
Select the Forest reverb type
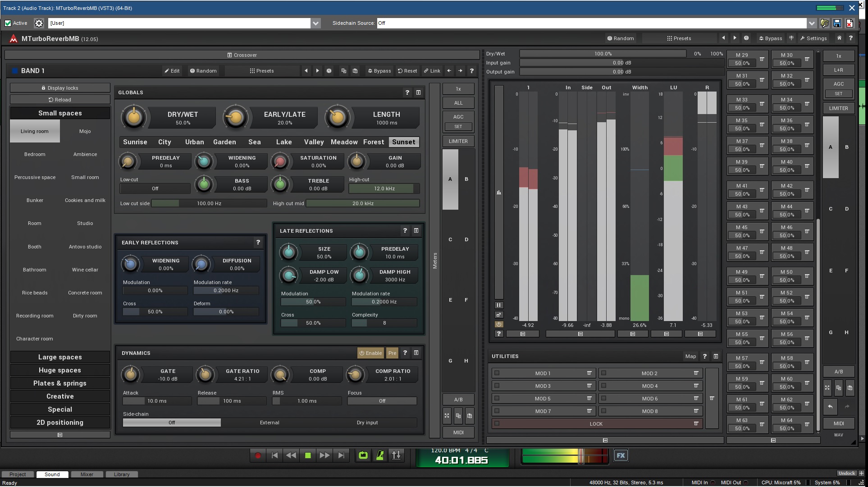point(374,142)
